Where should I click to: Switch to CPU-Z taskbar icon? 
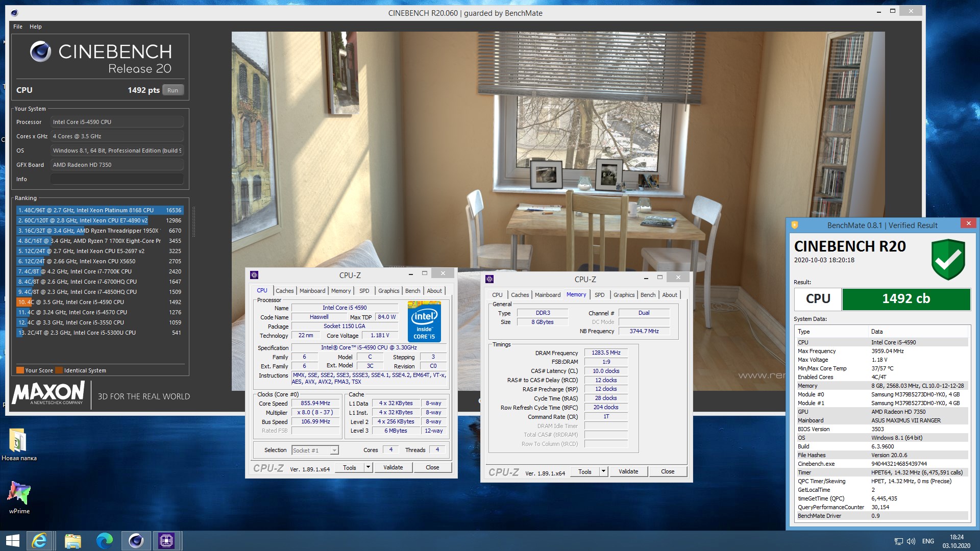pos(166,541)
